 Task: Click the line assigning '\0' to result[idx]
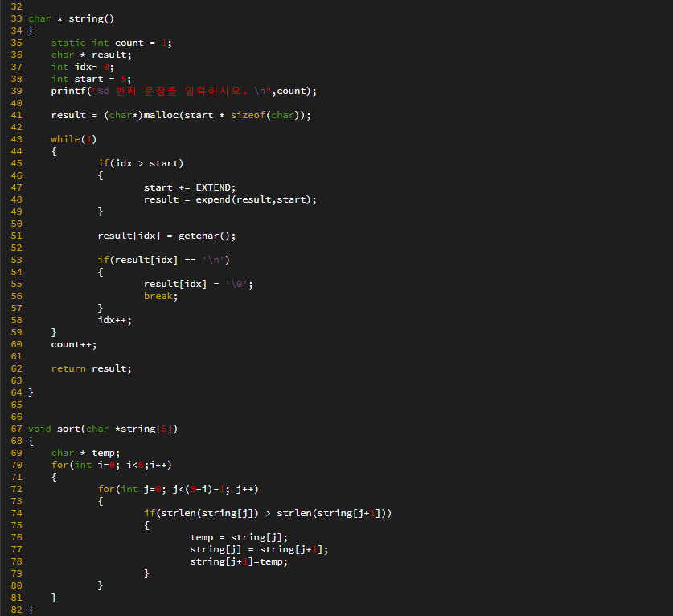click(x=199, y=284)
